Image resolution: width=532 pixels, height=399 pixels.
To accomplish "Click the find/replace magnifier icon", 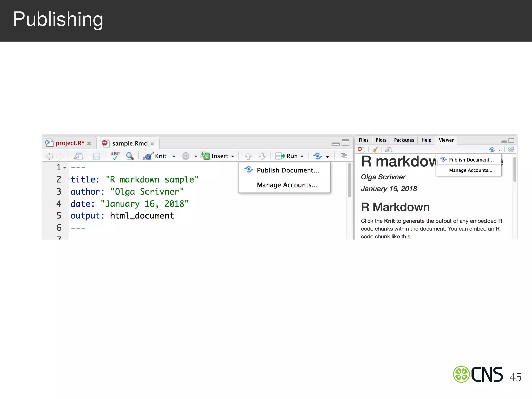I will [130, 156].
